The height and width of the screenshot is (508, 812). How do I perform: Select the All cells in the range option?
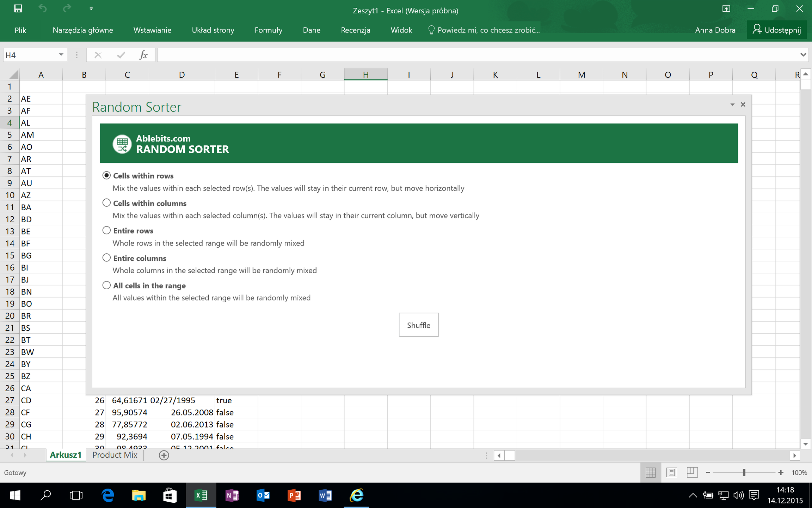click(x=106, y=285)
